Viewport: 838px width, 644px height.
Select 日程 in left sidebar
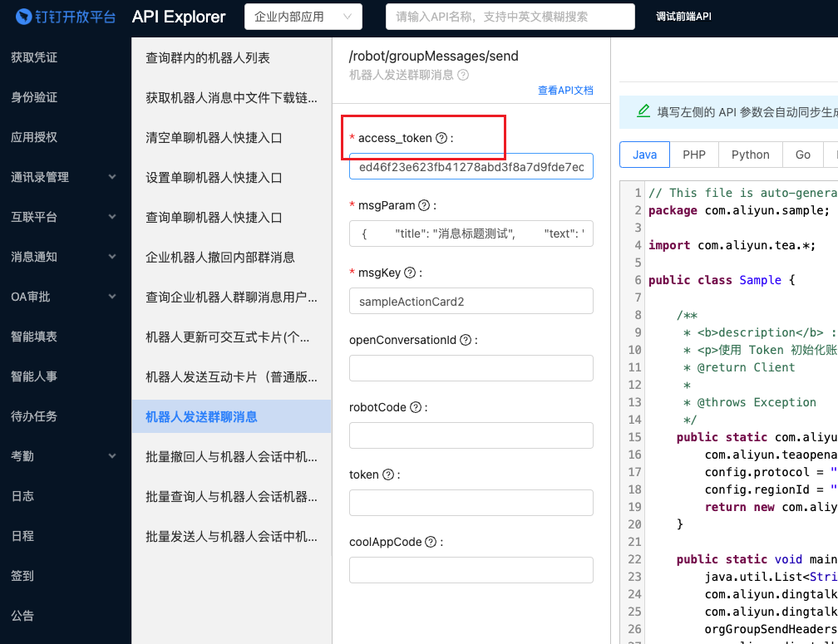22,536
